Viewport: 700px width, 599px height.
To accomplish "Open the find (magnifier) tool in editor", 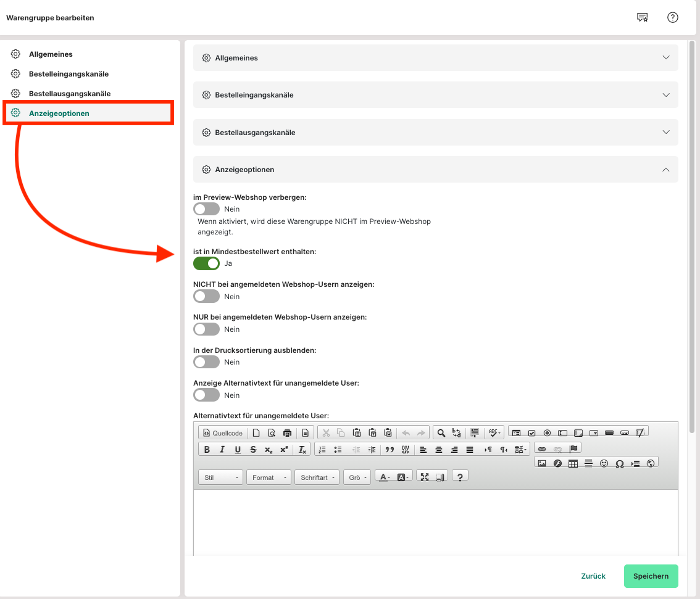I will click(x=441, y=433).
